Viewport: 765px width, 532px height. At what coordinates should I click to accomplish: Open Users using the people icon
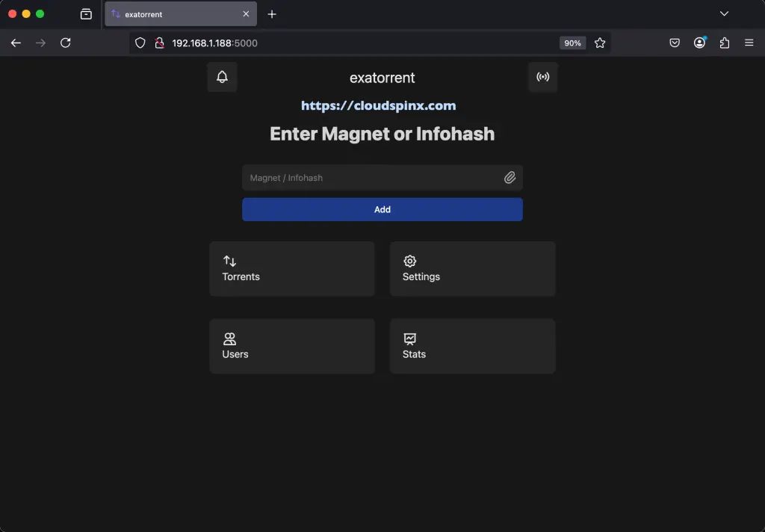tap(229, 338)
